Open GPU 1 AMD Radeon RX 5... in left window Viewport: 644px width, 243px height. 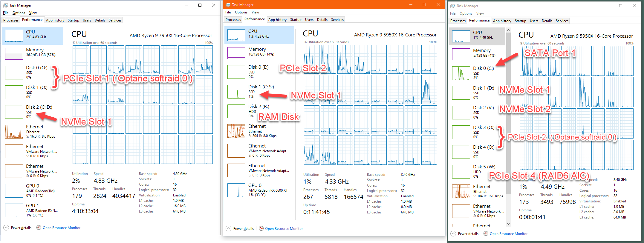point(33,210)
